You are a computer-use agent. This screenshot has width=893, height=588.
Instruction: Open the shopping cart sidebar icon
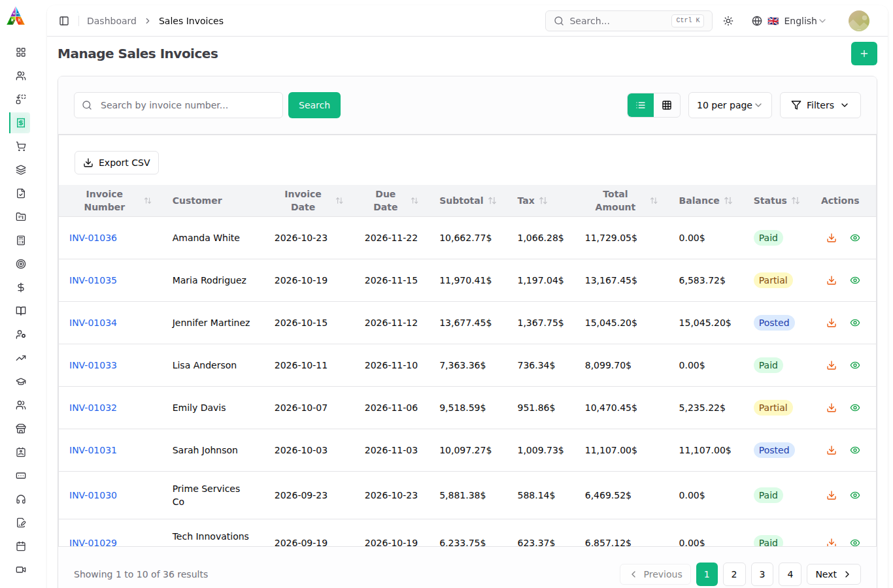tap(21, 146)
